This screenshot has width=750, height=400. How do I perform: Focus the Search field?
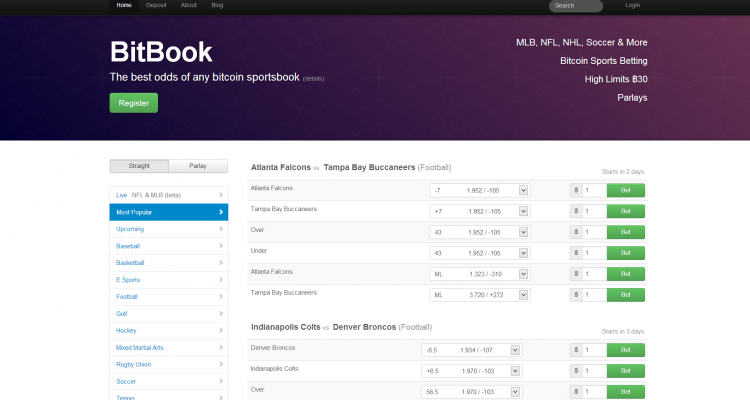point(575,6)
